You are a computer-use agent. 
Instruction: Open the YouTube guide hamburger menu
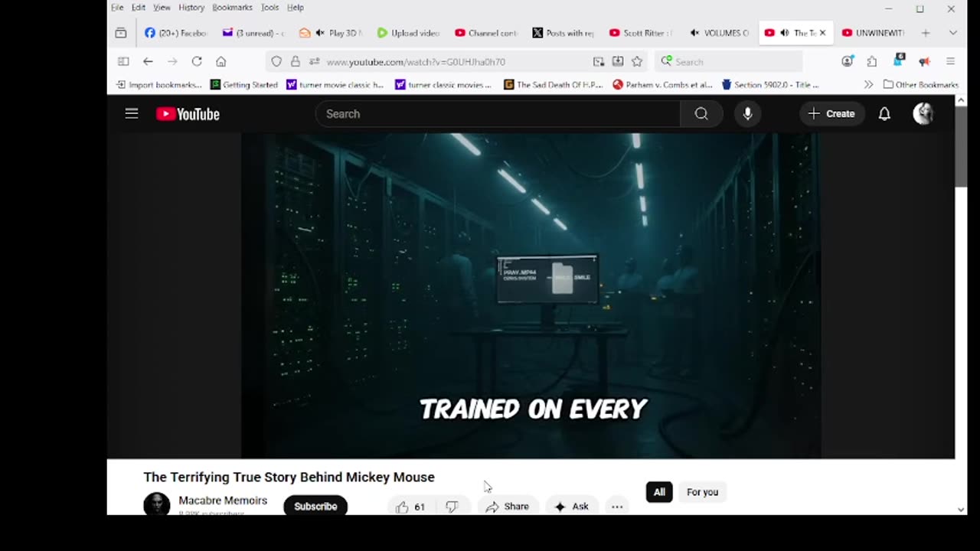coord(132,114)
